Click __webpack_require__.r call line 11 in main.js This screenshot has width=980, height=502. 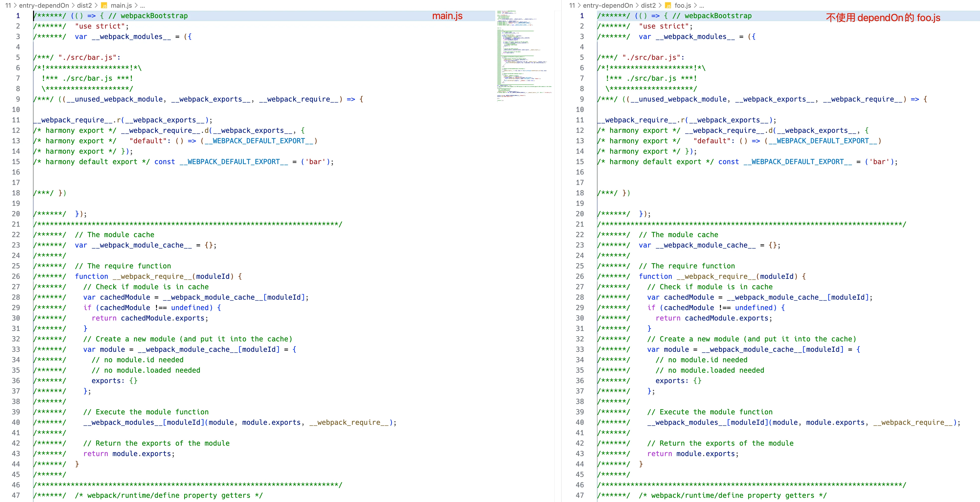(123, 120)
